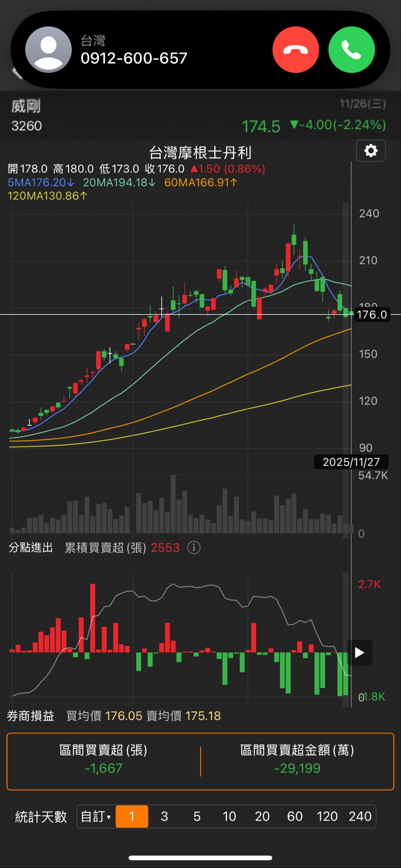
Task: Tap the 分點進出 section label
Action: click(31, 548)
